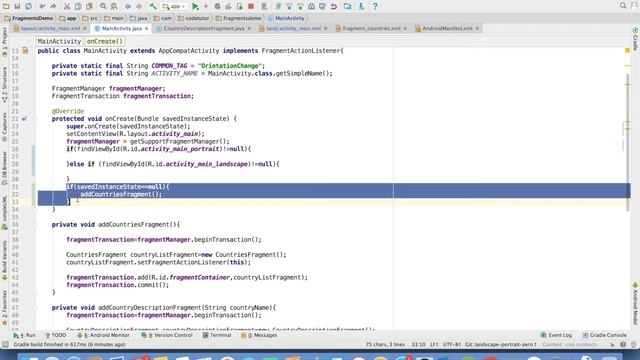Click the MainActivity class breadcrumb
This screenshot has height=360, width=640.
click(x=286, y=18)
